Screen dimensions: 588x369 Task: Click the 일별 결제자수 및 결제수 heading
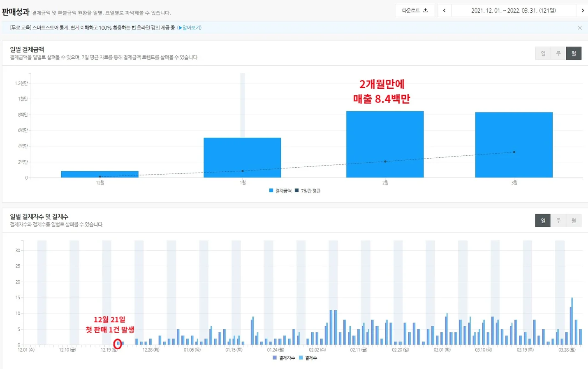(x=39, y=217)
